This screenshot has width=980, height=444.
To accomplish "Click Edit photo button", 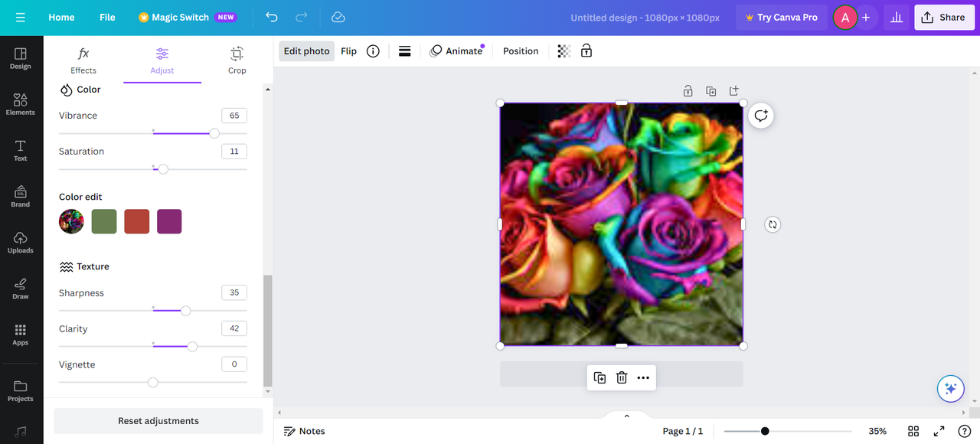I will coord(306,51).
